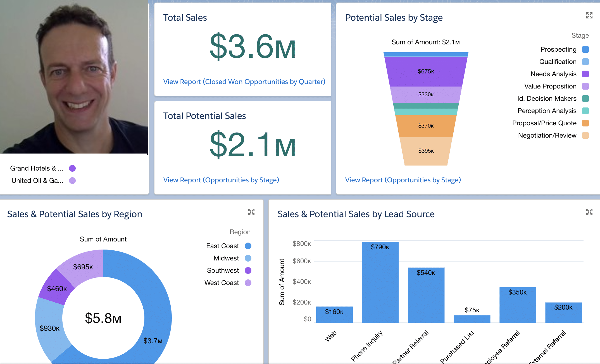Click the $3.6M Total Sales figure
Image resolution: width=600 pixels, height=364 pixels.
click(x=253, y=47)
